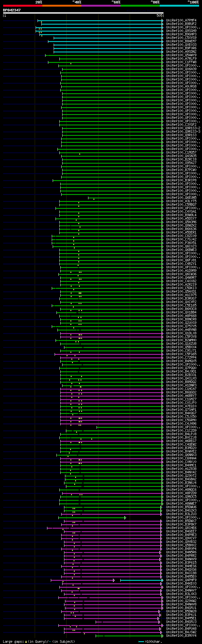Image resolution: width=202 pixels, height=644 pixels.
Task: Select the UniRef100_A7EQI0 label
Action: (181, 406)
